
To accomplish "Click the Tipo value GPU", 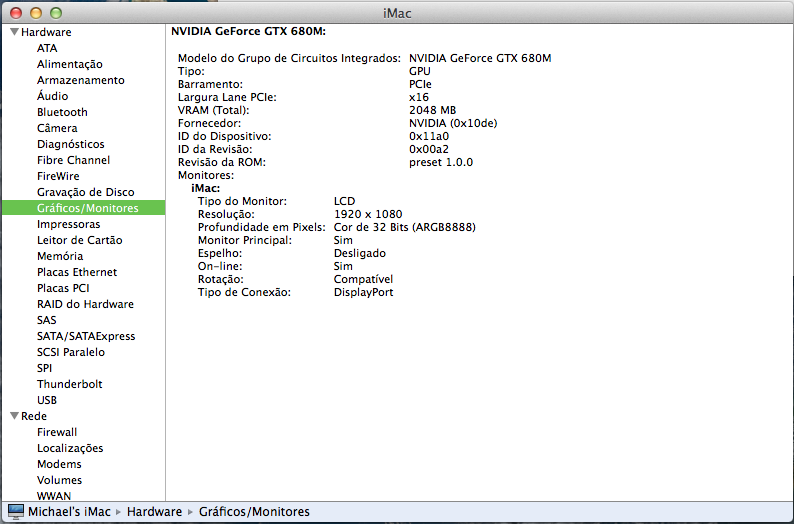I will pos(420,71).
